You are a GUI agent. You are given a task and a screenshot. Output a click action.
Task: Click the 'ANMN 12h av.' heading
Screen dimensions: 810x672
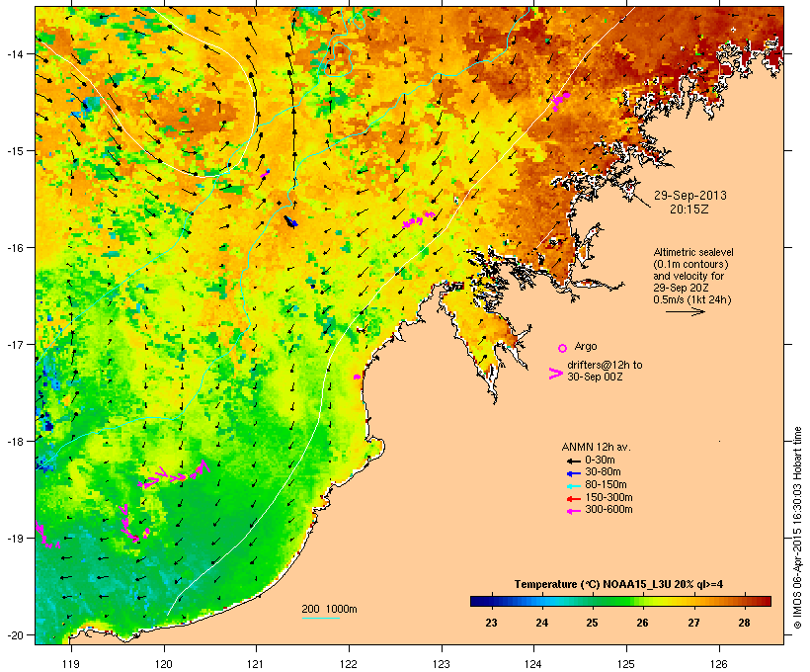596,447
